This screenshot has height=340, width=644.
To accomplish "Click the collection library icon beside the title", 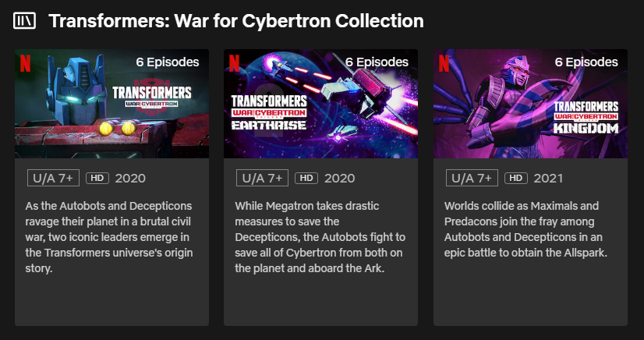I will [25, 20].
